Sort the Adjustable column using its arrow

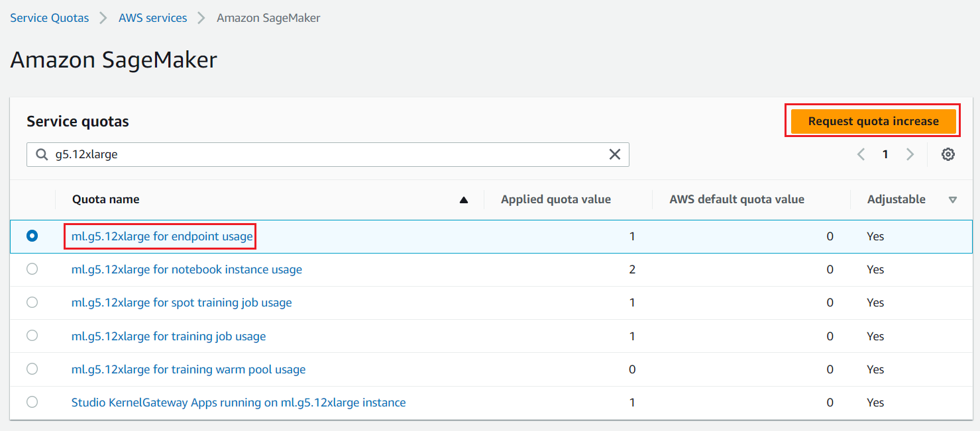(952, 200)
